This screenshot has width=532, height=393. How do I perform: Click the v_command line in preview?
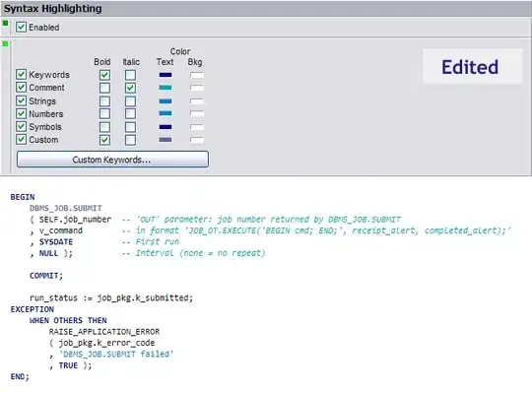coord(61,230)
